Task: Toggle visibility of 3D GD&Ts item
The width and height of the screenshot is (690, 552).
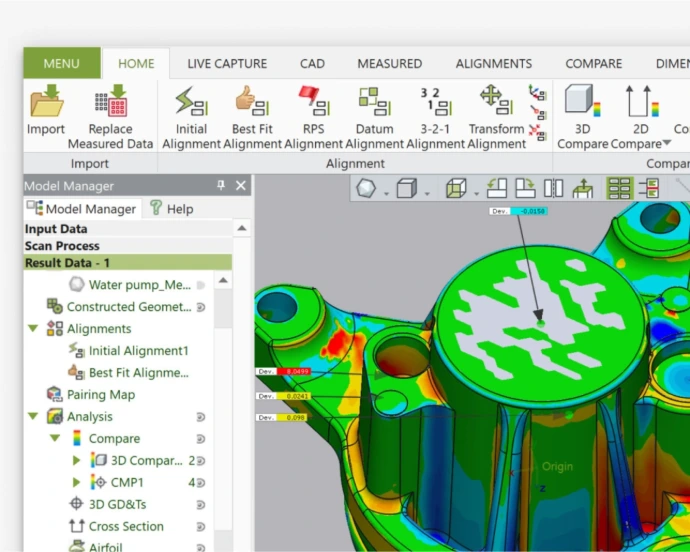Action: (200, 505)
